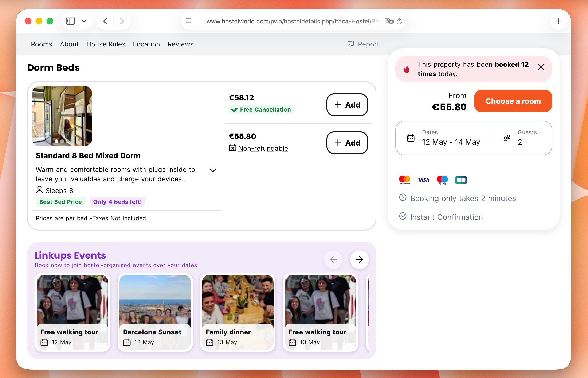Dismiss the 'booked 12 times' notification
The width and height of the screenshot is (588, 378).
(541, 67)
